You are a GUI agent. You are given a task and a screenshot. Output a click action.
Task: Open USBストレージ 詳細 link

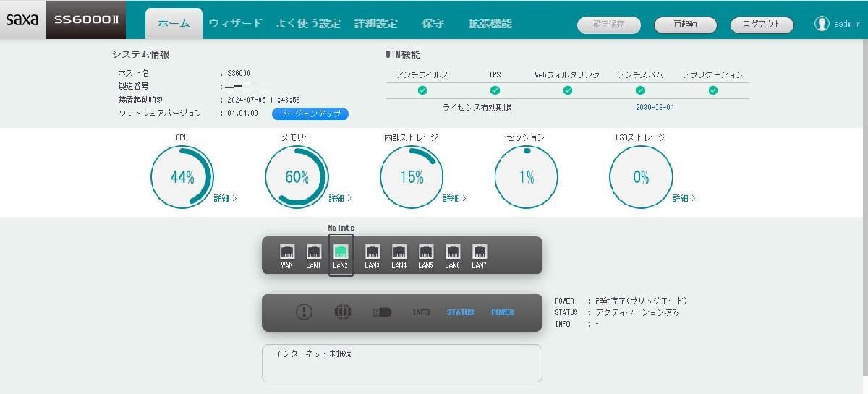(x=684, y=198)
